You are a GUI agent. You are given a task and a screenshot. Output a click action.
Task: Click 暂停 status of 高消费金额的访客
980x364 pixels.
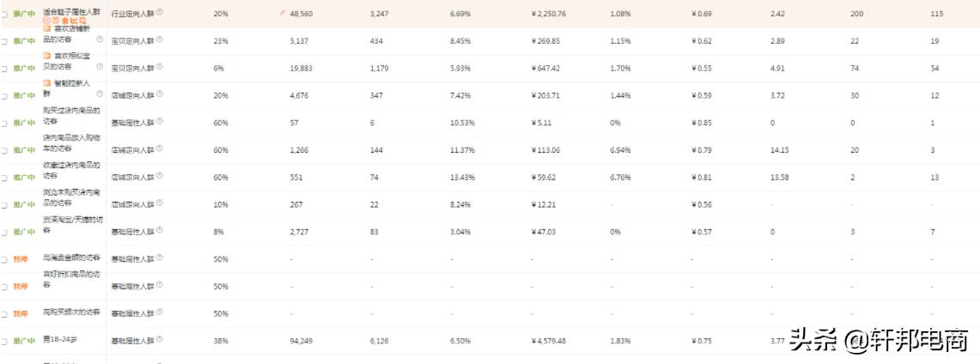tap(21, 259)
